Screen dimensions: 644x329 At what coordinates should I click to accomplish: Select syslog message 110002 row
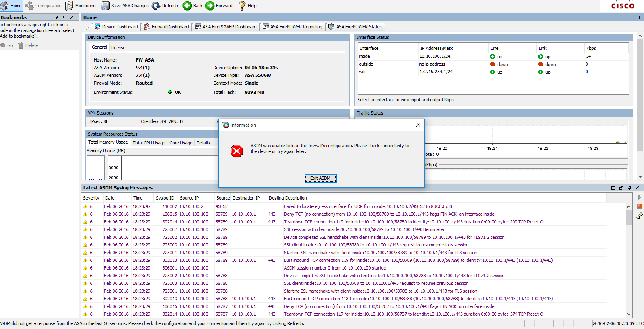[x=344, y=206]
